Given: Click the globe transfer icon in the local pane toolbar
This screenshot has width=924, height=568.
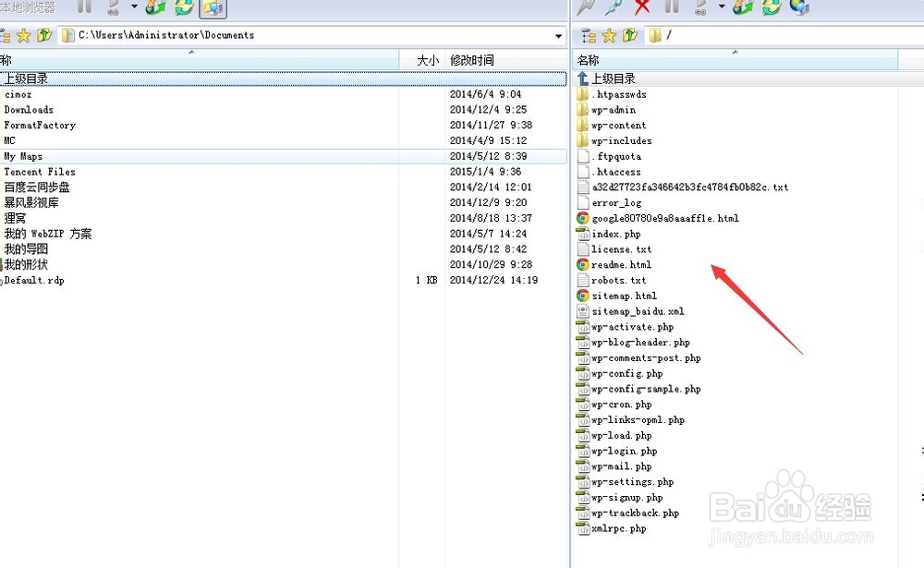Looking at the screenshot, I should 155,7.
